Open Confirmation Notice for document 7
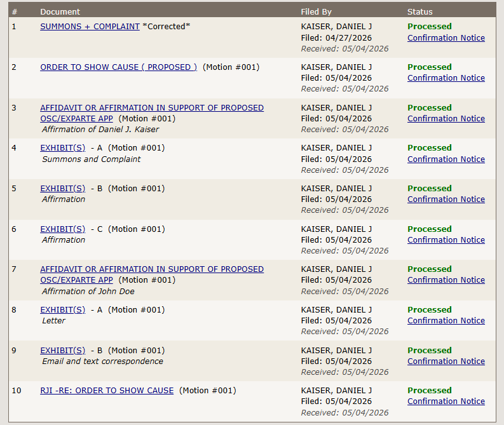 [x=446, y=280]
